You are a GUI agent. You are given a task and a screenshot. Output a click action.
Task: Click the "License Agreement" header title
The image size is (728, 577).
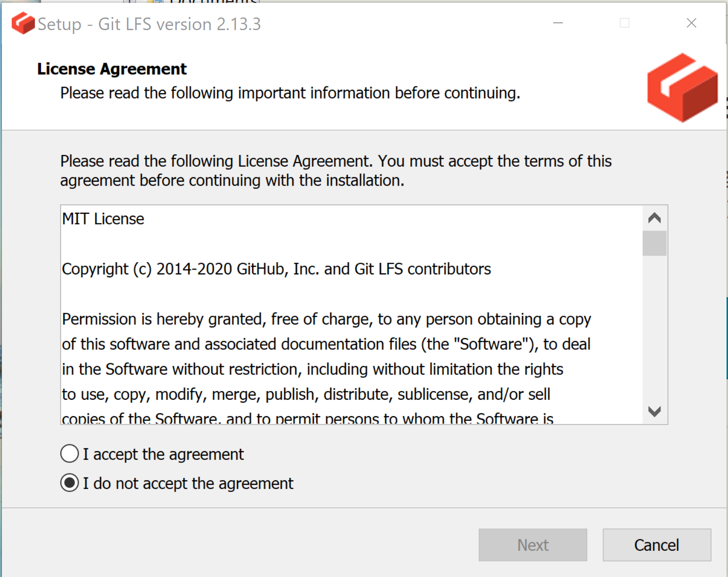112,69
